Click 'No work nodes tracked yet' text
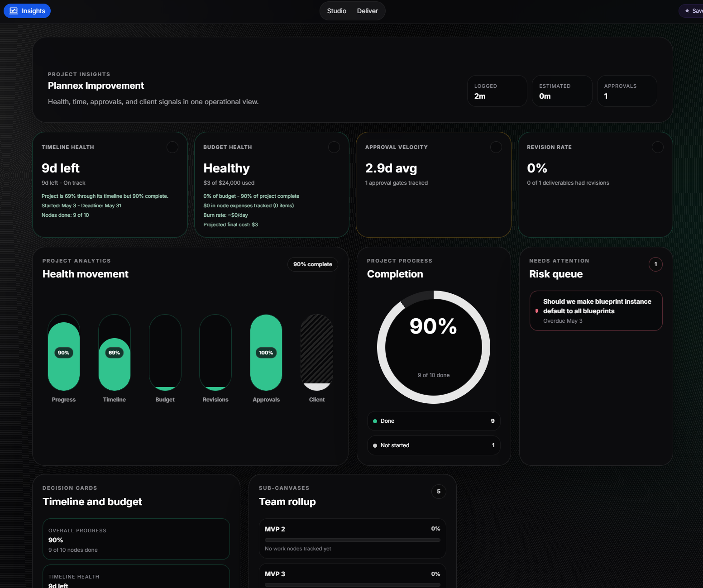Image resolution: width=703 pixels, height=588 pixels. [298, 549]
